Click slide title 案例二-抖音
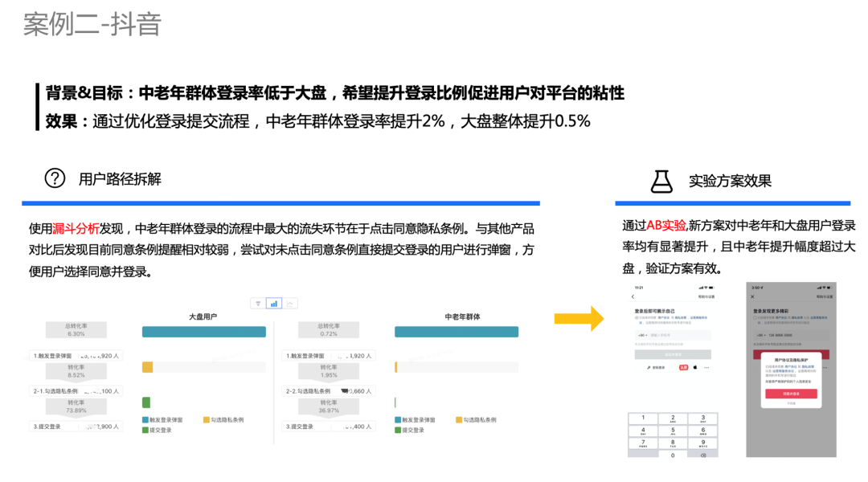The width and height of the screenshot is (868, 482). coord(92,24)
